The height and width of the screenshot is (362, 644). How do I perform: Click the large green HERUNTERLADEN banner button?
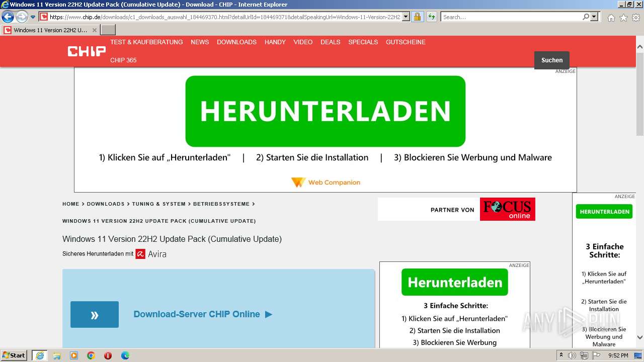click(x=326, y=111)
